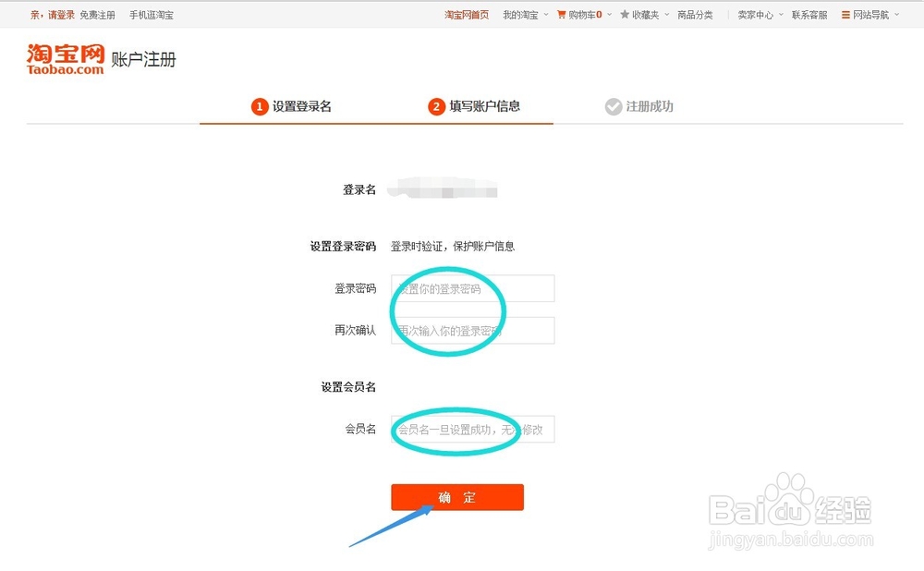The image size is (924, 571).
Task: Click the 登录密码 password input field
Action: click(472, 288)
